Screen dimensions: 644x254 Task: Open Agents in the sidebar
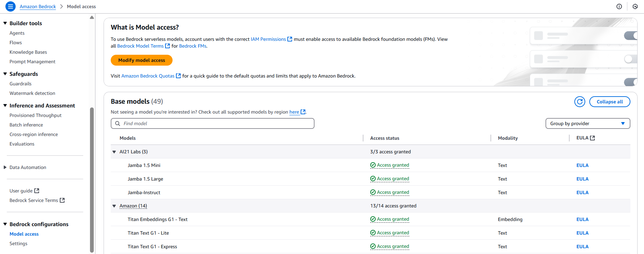click(17, 33)
